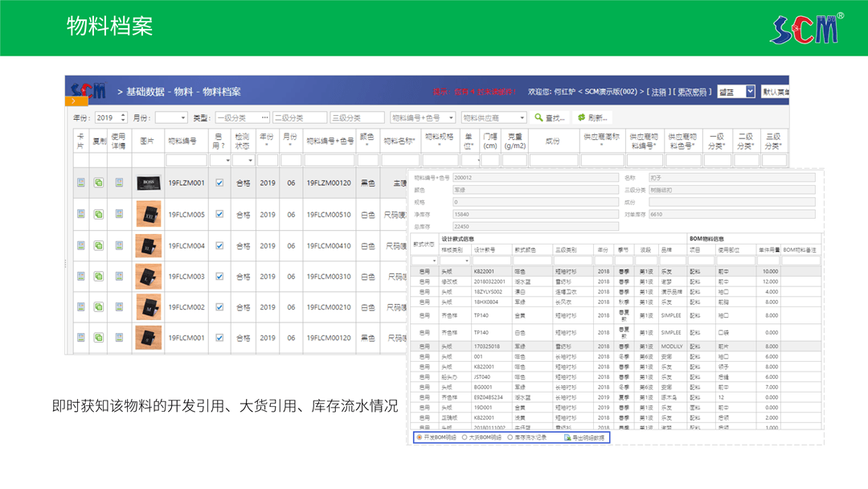Viewport: 868px width, 489px height.
Task: Toggle 启用 checkbox for 19FLCM003
Action: click(x=219, y=277)
